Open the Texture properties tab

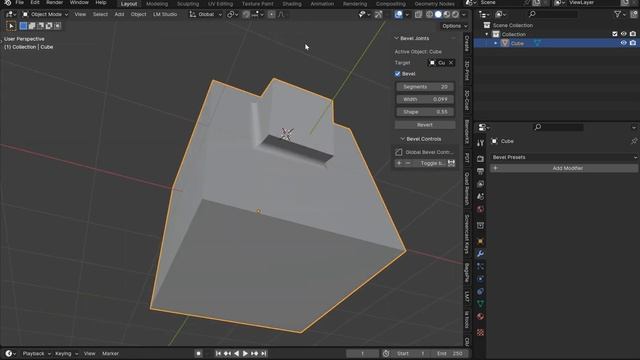pyautogui.click(x=480, y=332)
